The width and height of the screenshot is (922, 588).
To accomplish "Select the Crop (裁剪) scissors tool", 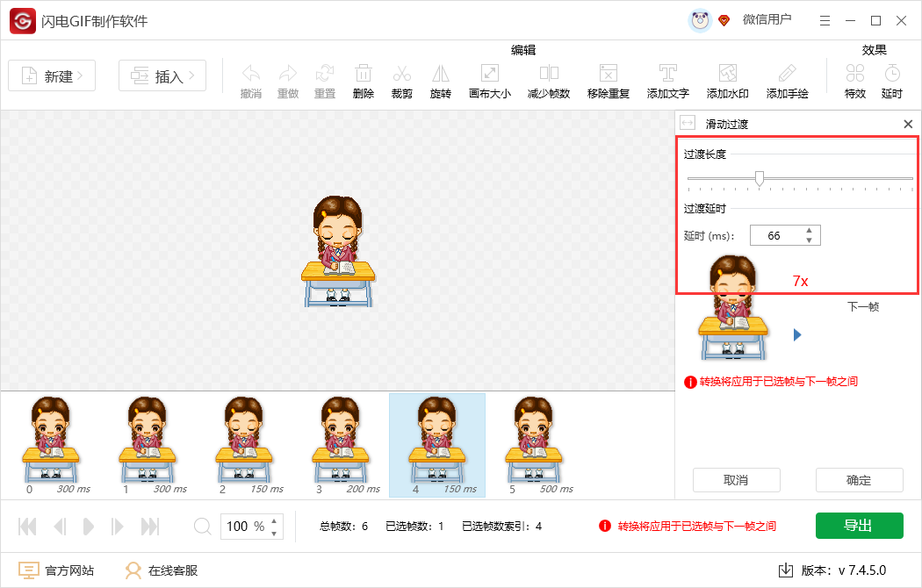I will click(401, 75).
